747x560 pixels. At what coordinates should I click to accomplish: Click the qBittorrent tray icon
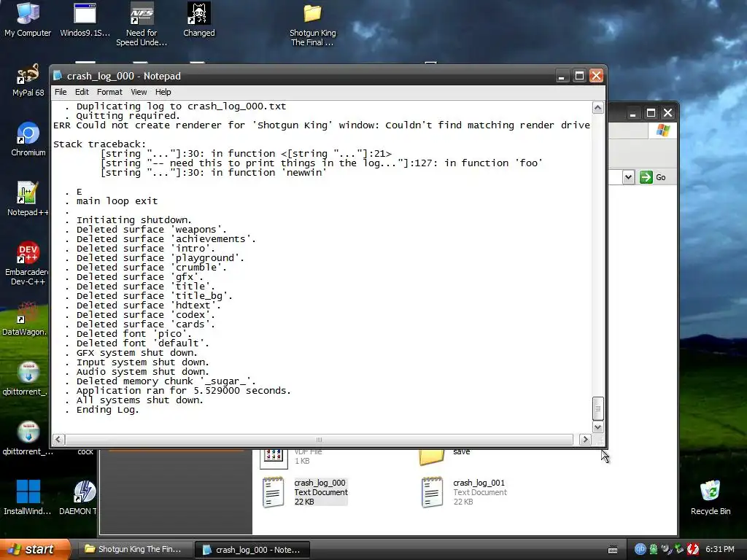[x=640, y=549]
